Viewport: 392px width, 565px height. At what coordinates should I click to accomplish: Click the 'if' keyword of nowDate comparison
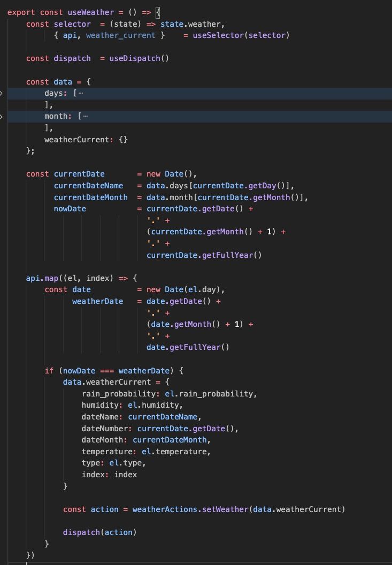point(49,371)
